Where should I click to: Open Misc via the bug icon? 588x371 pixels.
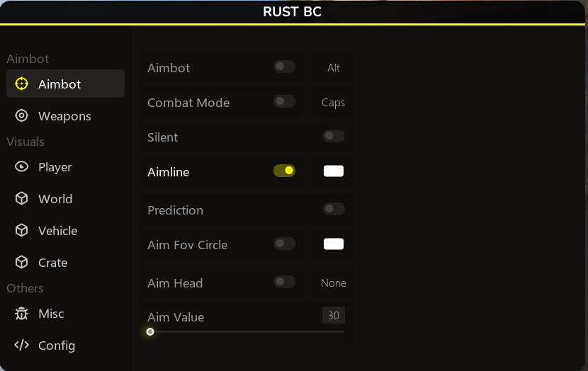coord(22,314)
